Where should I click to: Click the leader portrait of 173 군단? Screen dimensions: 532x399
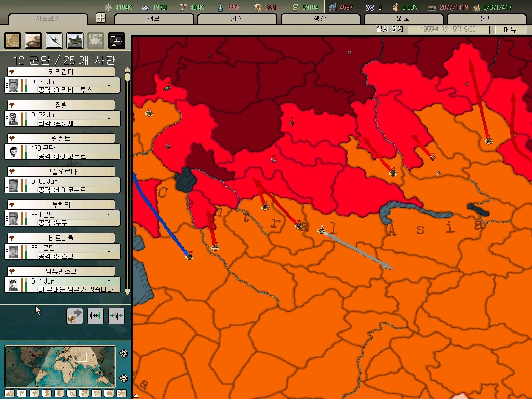(13, 152)
